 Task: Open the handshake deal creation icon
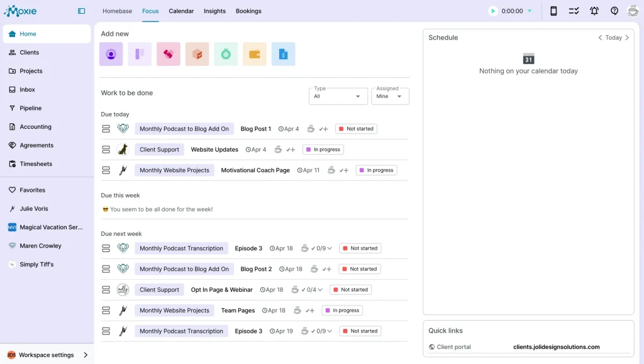(x=167, y=54)
